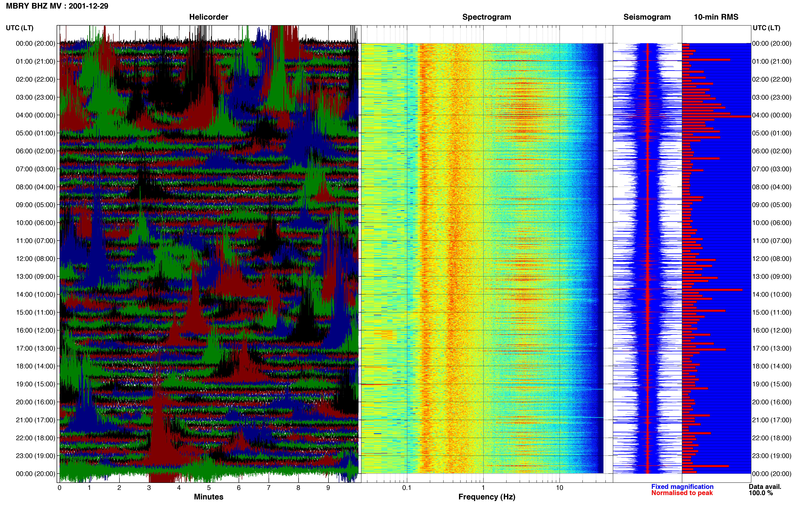
Task: Click left time label '22:00 (18:00)'
Action: click(x=36, y=438)
